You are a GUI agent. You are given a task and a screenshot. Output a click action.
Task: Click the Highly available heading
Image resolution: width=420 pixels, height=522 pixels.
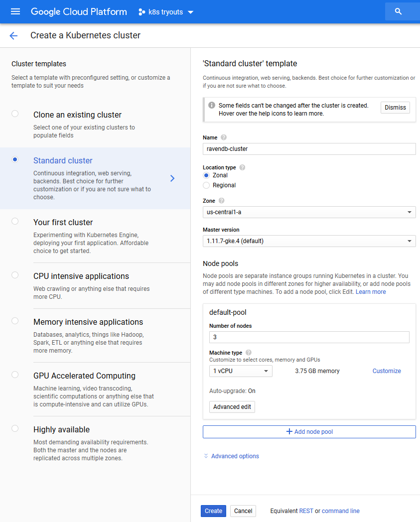coord(61,429)
